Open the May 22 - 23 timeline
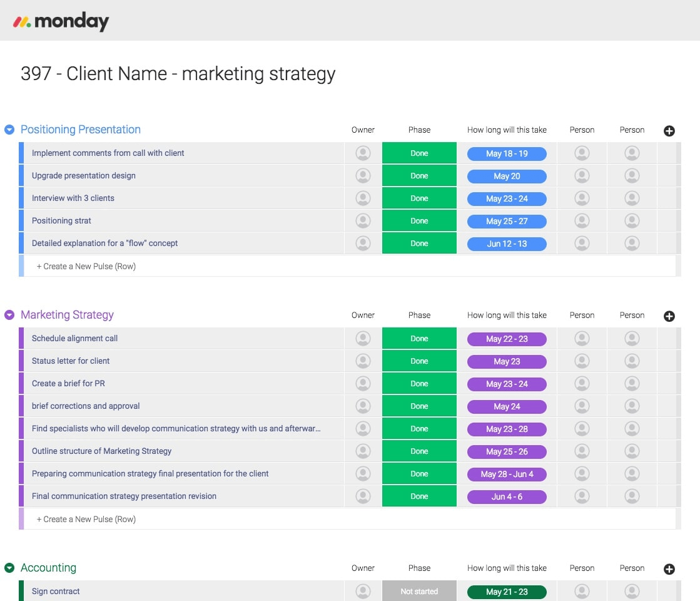The width and height of the screenshot is (700, 601). [507, 339]
